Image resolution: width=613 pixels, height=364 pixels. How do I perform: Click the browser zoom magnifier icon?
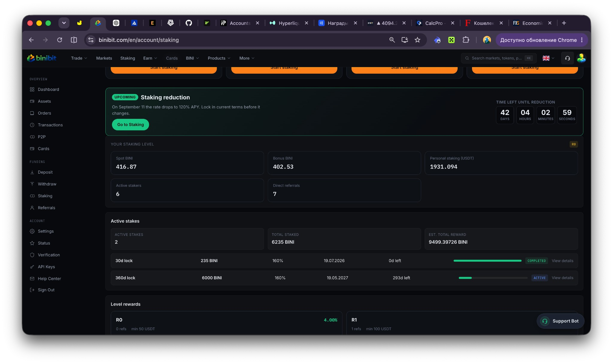coord(392,40)
